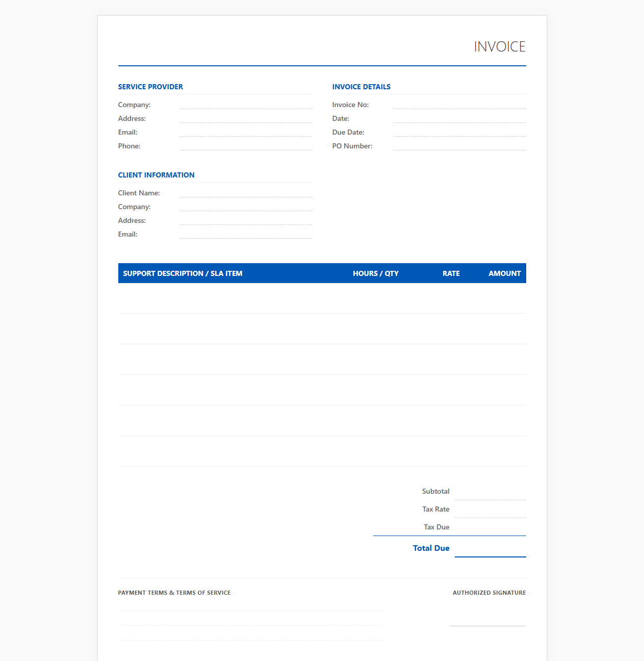644x661 pixels.
Task: Click the Tax Due value field
Action: point(490,527)
